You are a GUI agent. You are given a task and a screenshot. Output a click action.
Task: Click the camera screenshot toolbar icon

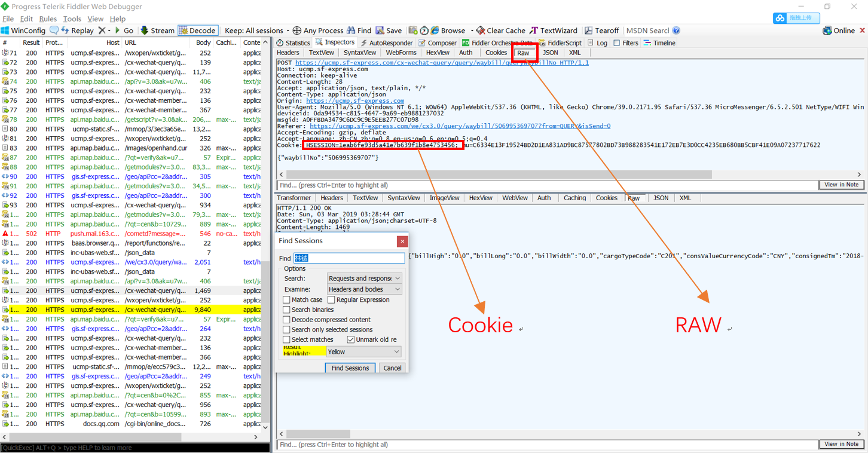413,30
